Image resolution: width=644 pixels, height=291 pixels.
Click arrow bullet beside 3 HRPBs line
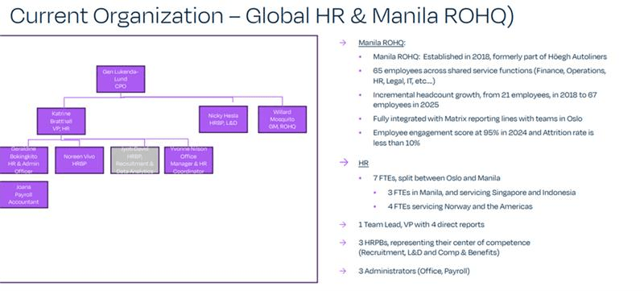343,243
